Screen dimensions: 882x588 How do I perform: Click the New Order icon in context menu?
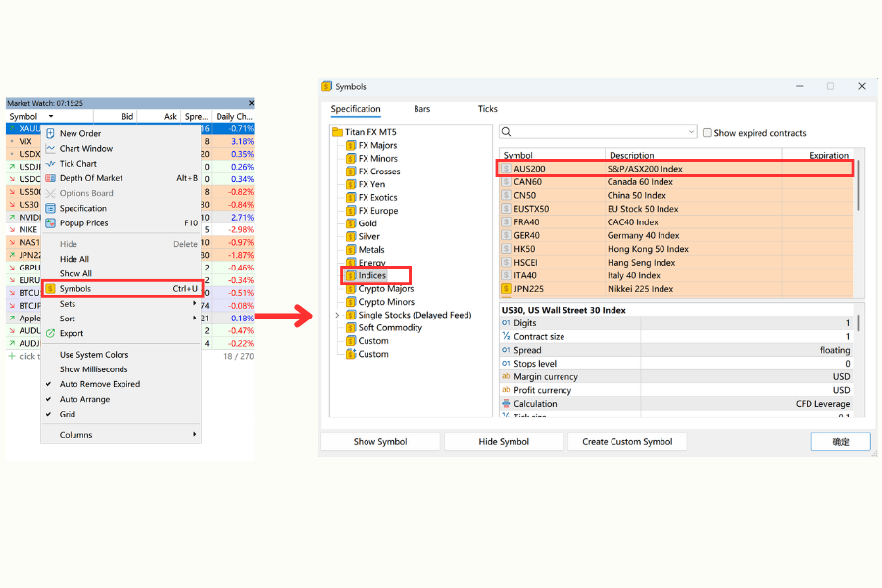50,133
